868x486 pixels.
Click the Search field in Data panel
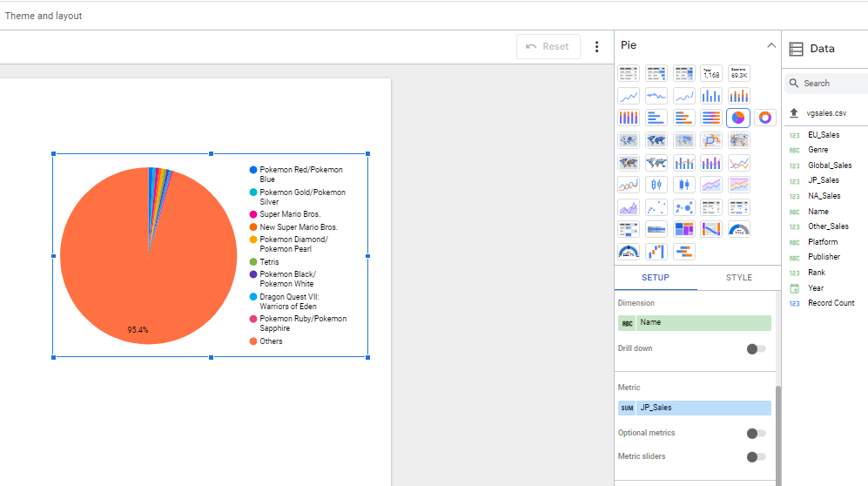[x=831, y=84]
